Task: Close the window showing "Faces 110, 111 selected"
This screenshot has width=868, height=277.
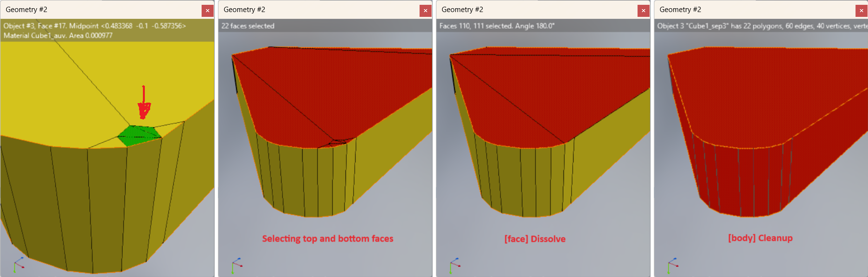Action: coord(643,11)
